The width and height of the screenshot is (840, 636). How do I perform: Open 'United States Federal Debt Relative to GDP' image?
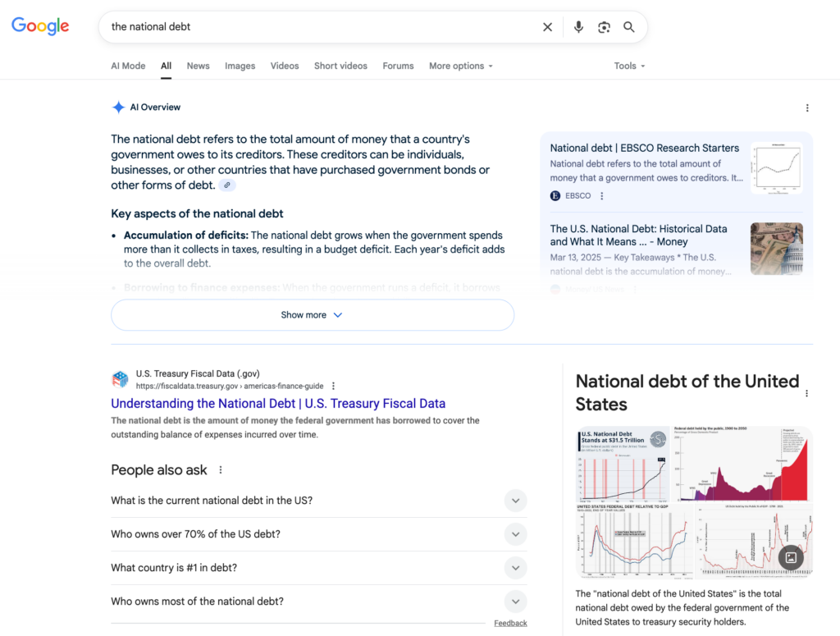point(634,541)
